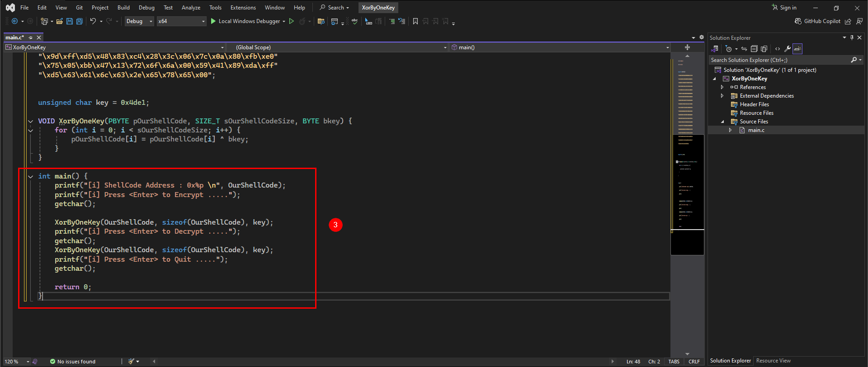Open the Build menu
This screenshot has height=367, width=868.
click(123, 8)
